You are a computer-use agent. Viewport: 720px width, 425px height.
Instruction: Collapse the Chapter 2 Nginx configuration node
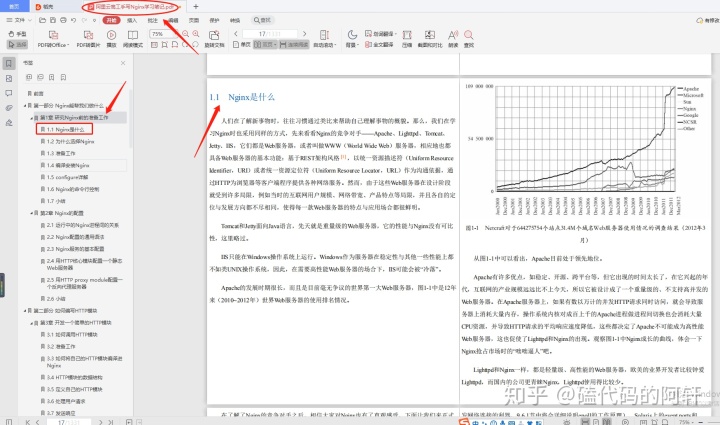pos(32,213)
